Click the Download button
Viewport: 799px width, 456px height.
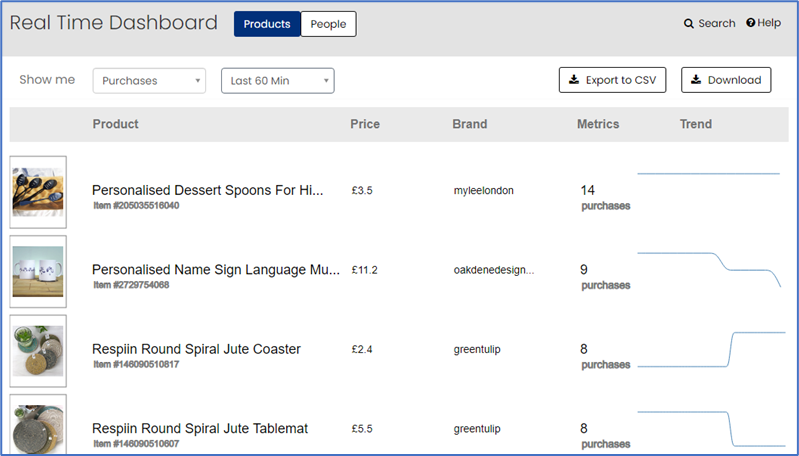(726, 80)
